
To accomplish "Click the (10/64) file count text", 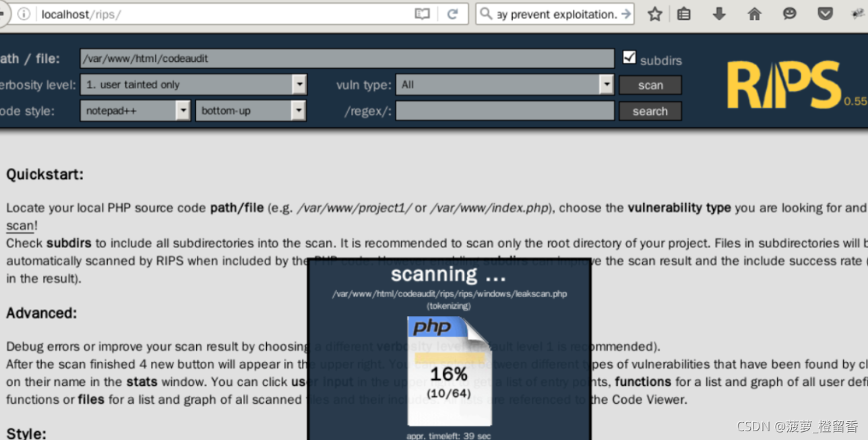I will click(x=449, y=392).
